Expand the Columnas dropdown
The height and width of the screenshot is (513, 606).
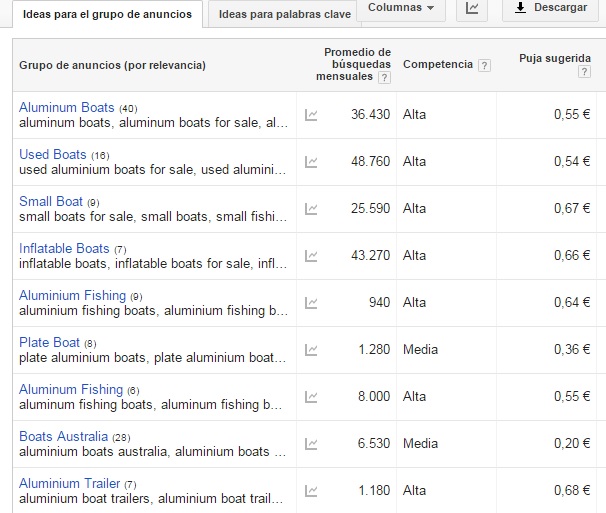[401, 8]
